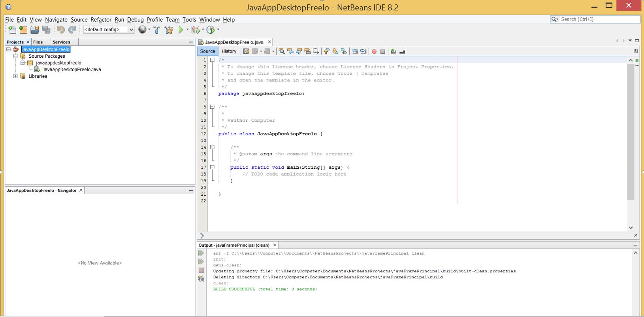Click the Undo arrow icon

[x=60, y=30]
